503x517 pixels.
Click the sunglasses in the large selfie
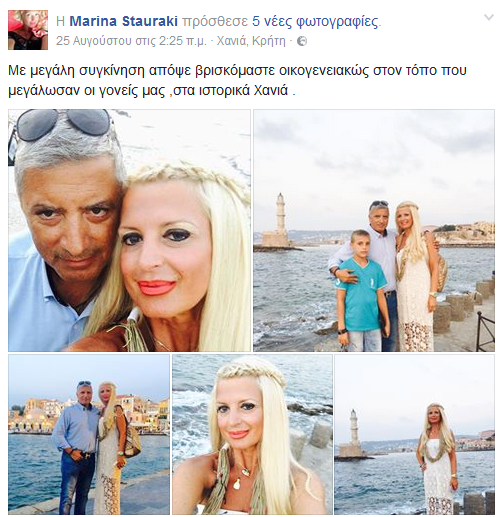62,124
